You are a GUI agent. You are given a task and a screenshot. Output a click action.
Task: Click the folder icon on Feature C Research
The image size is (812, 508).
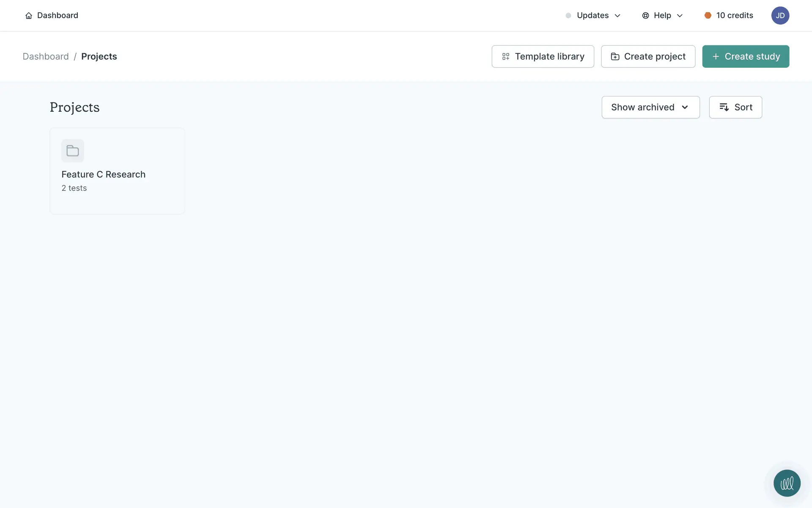pos(73,151)
